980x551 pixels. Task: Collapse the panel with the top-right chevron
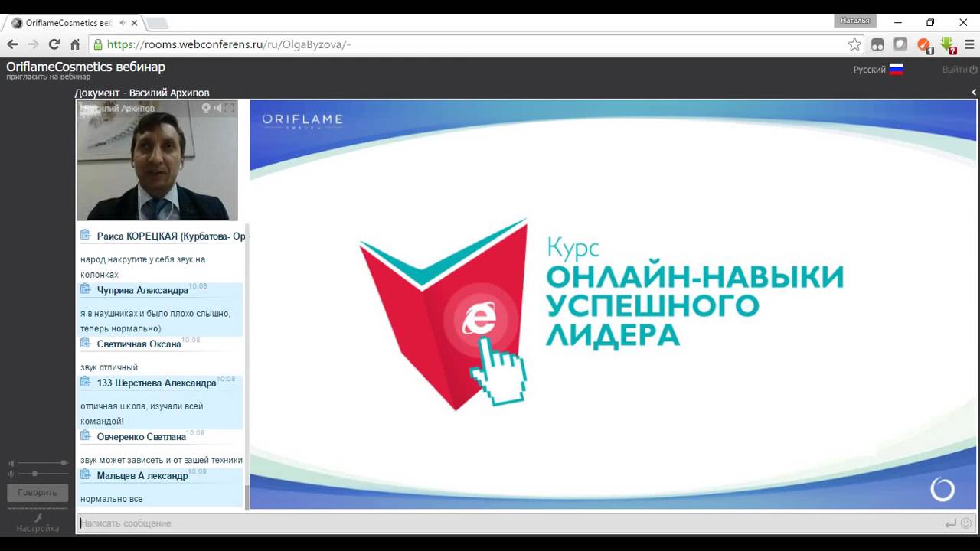[974, 93]
